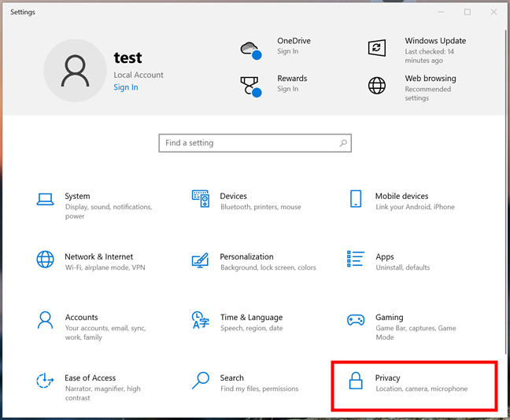510x420 pixels.
Task: Select the Devices category title
Action: [233, 196]
